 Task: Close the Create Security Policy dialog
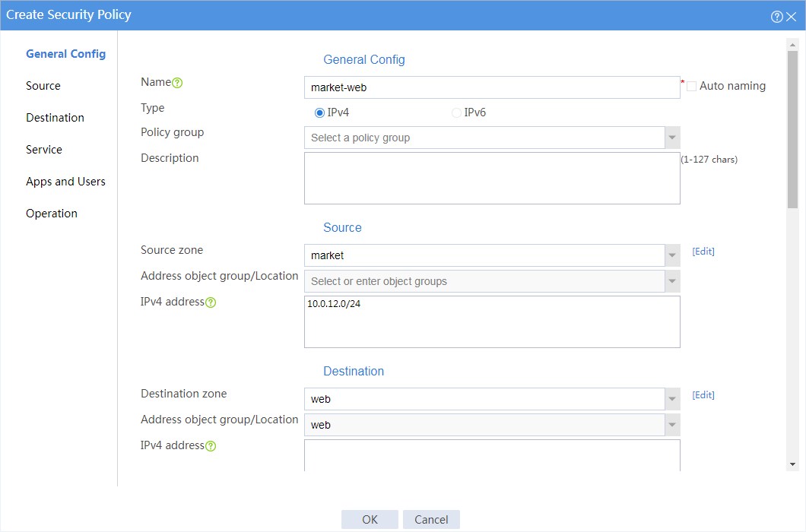tap(792, 17)
